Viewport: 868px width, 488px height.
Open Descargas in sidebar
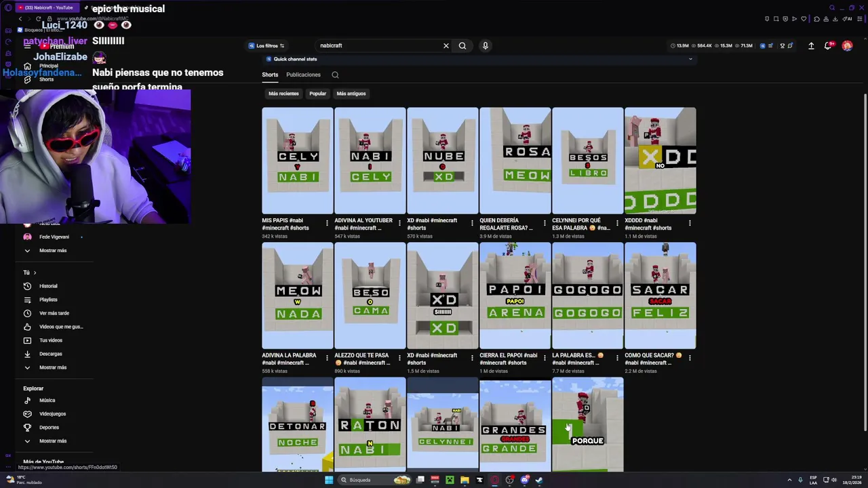click(50, 354)
